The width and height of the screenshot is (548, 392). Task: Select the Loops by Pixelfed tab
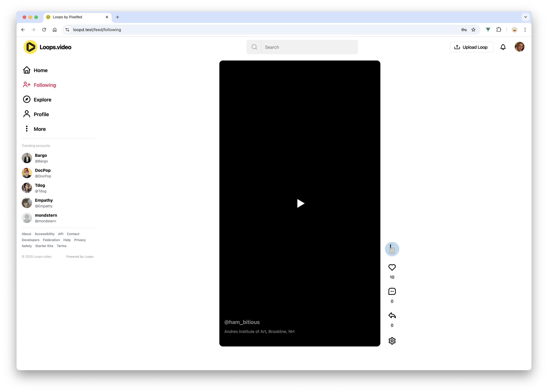[x=77, y=17]
